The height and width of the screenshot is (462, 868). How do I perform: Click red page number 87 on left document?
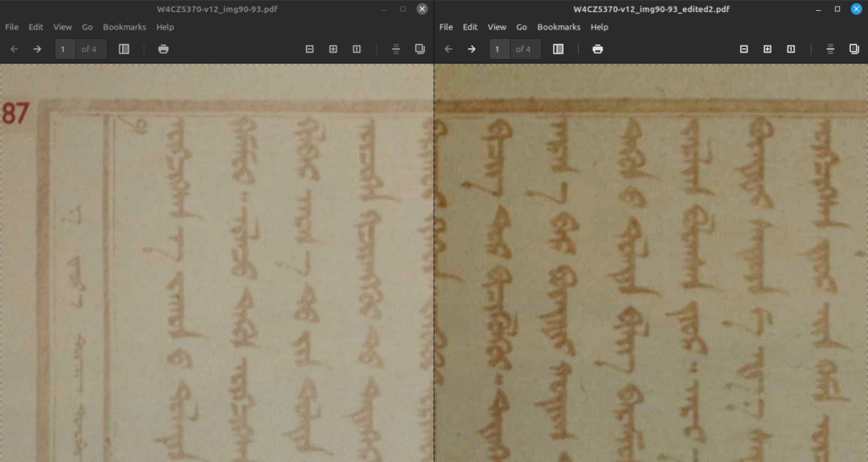tap(15, 113)
